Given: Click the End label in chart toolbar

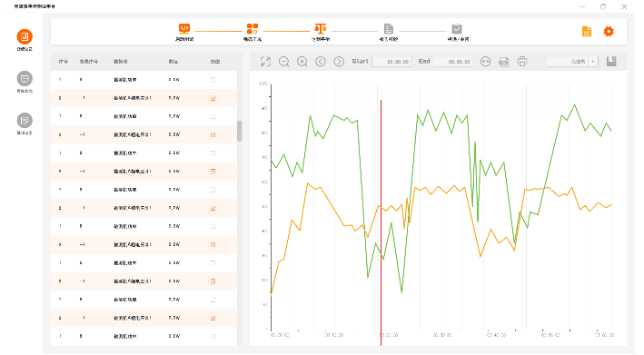Looking at the screenshot, I should (x=424, y=61).
